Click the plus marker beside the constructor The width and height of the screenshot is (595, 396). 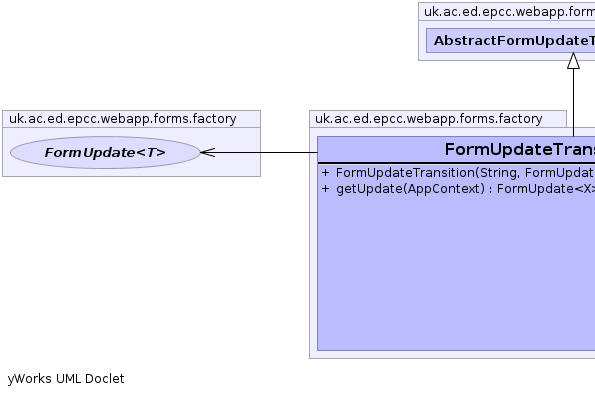325,173
